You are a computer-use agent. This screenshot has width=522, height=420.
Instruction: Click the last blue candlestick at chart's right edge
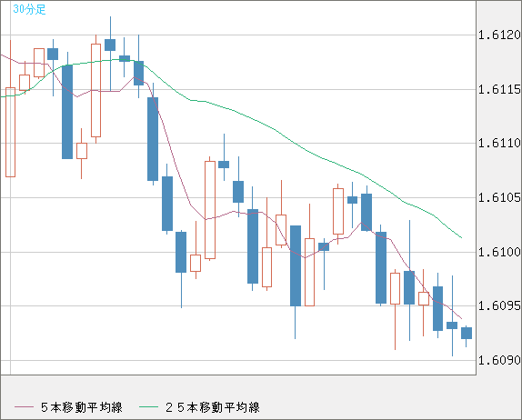466,333
